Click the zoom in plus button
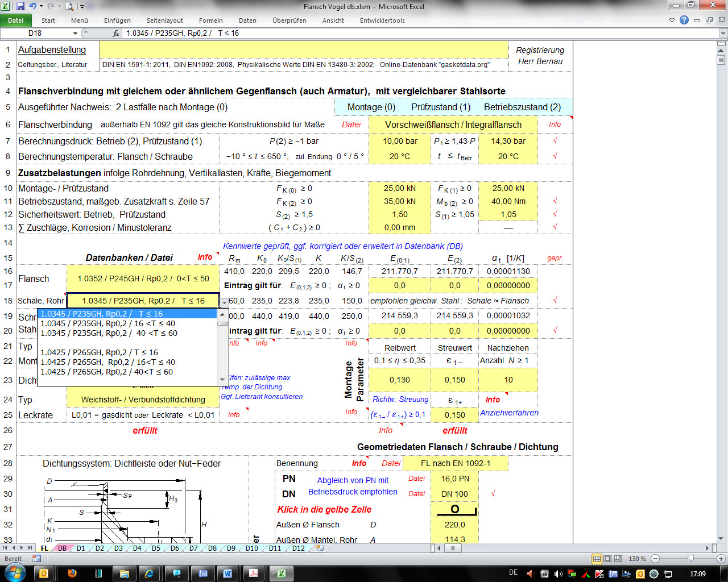Viewport: 728px width, 582px height. [x=721, y=559]
